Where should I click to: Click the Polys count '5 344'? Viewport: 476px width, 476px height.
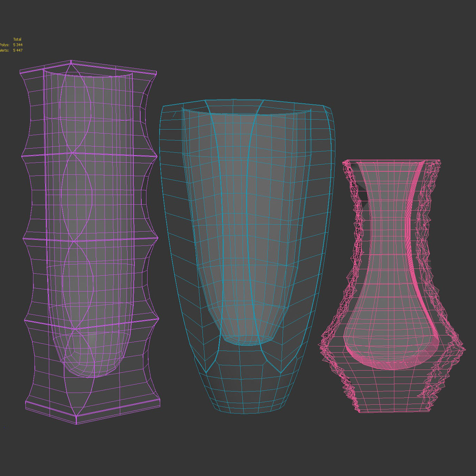click(x=18, y=45)
